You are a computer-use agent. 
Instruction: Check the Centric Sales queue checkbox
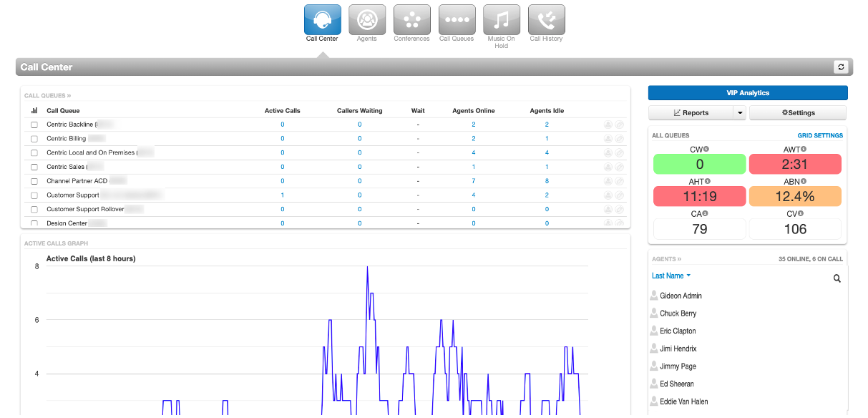click(34, 167)
